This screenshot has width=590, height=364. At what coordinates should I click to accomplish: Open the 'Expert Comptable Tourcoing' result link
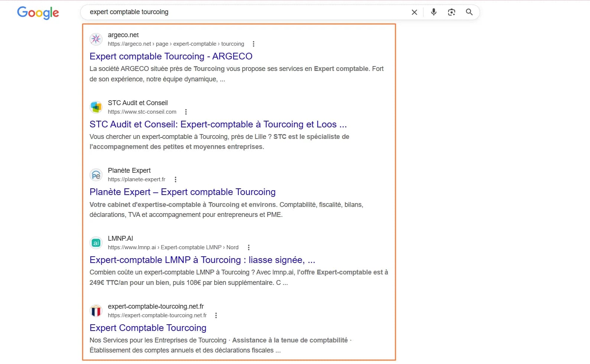coord(148,328)
